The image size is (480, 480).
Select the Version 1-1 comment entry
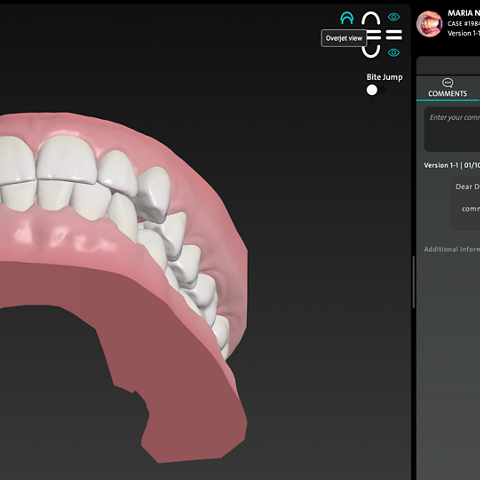(x=452, y=165)
